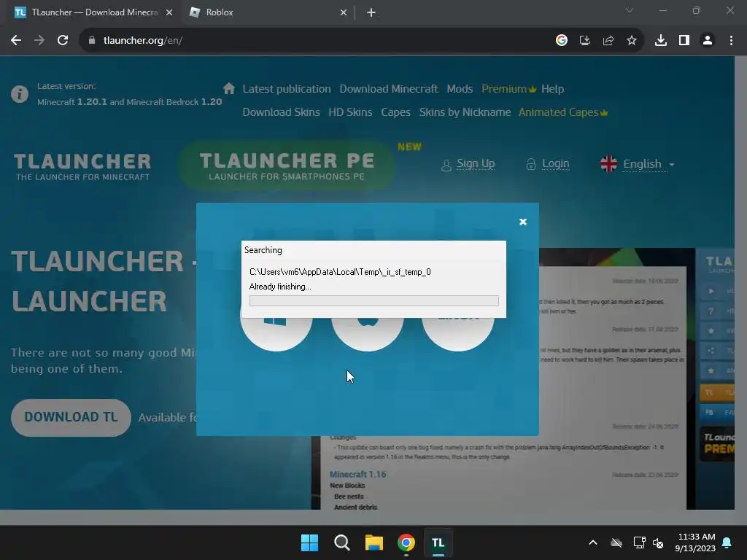
Task: Open the TLauncher PE banner button
Action: point(287,166)
